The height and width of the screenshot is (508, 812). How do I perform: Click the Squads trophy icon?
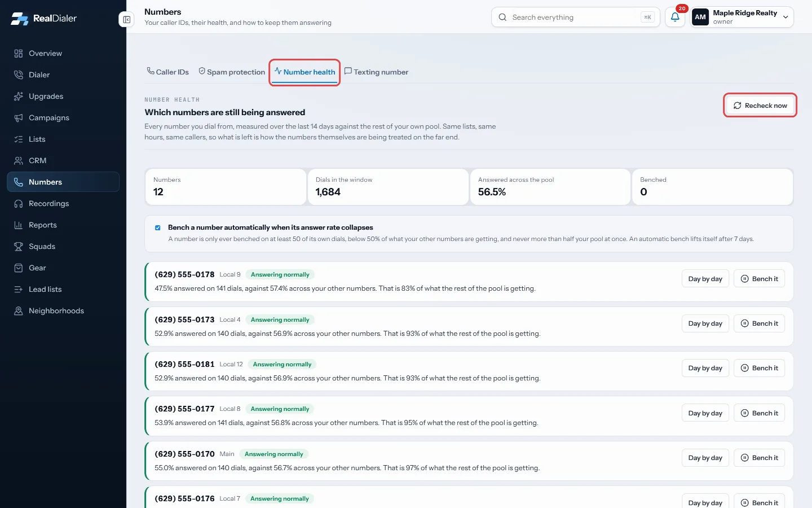coord(19,247)
